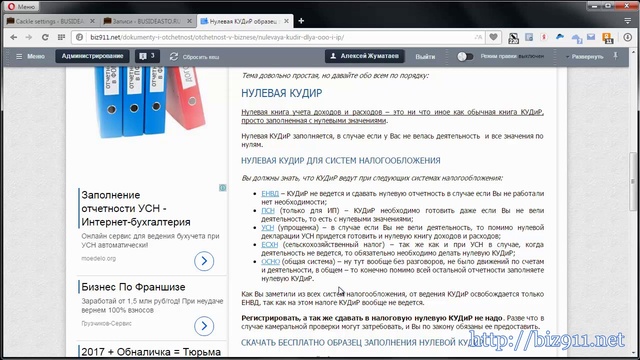Image resolution: width=640 pixels, height=360 pixels.
Task: Open the blue square extension icon
Action: pos(529,37)
